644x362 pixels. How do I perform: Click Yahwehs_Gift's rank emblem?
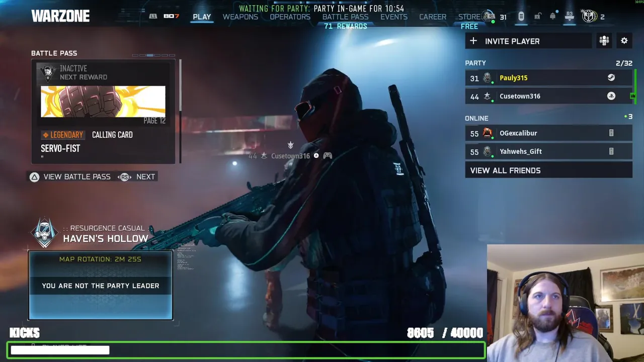(x=487, y=151)
